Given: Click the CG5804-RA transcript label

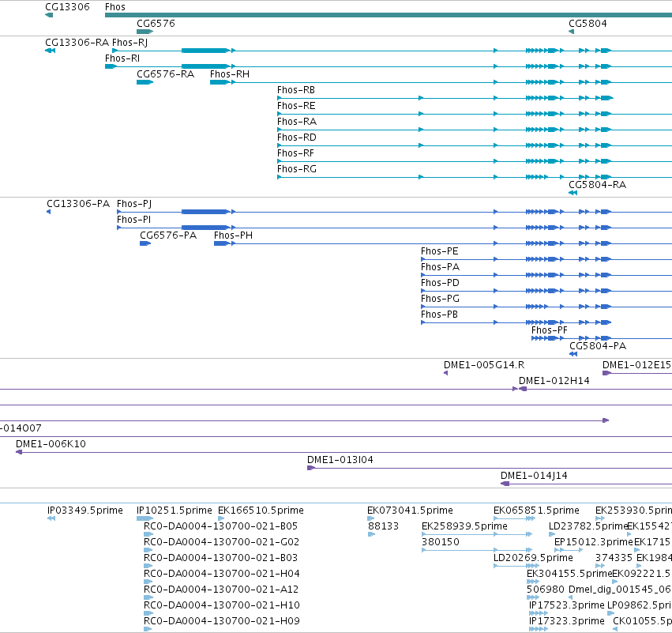Looking at the screenshot, I should tap(598, 185).
